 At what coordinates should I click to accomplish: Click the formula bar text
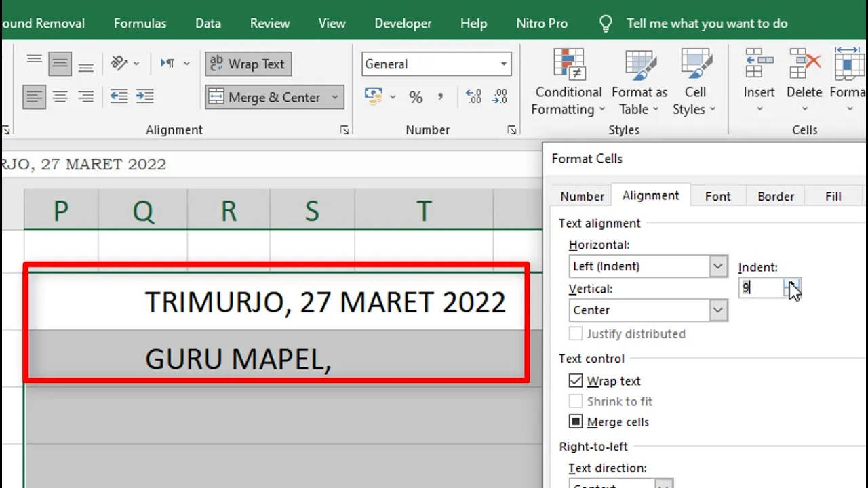click(84, 164)
